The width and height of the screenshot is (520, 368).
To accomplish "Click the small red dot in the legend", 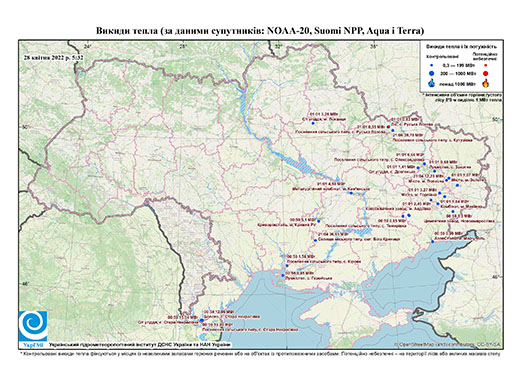I will click(x=485, y=65).
